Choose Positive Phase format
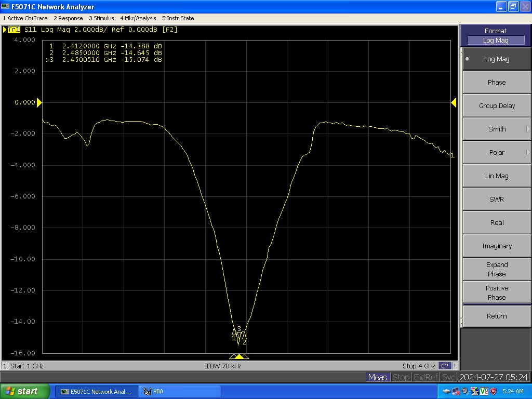Viewport: 532px width, 399px height. 496,293
